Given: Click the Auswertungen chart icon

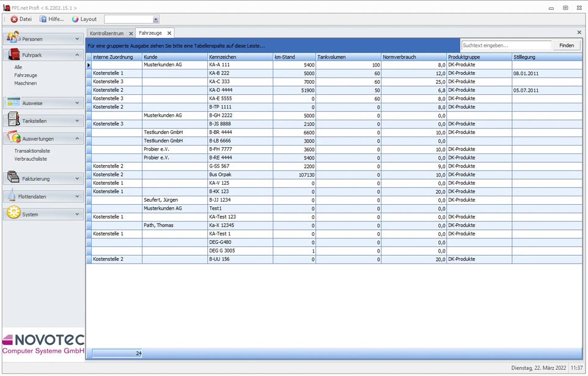Looking at the screenshot, I should click(x=13, y=138).
